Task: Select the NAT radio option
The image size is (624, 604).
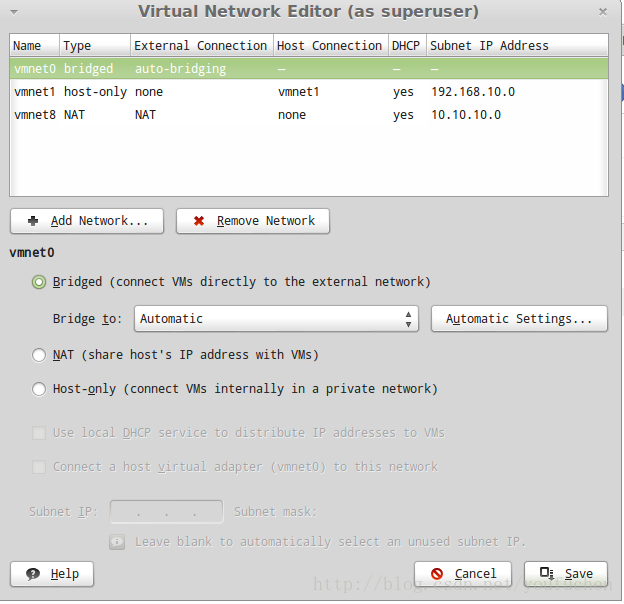Action: pos(39,355)
